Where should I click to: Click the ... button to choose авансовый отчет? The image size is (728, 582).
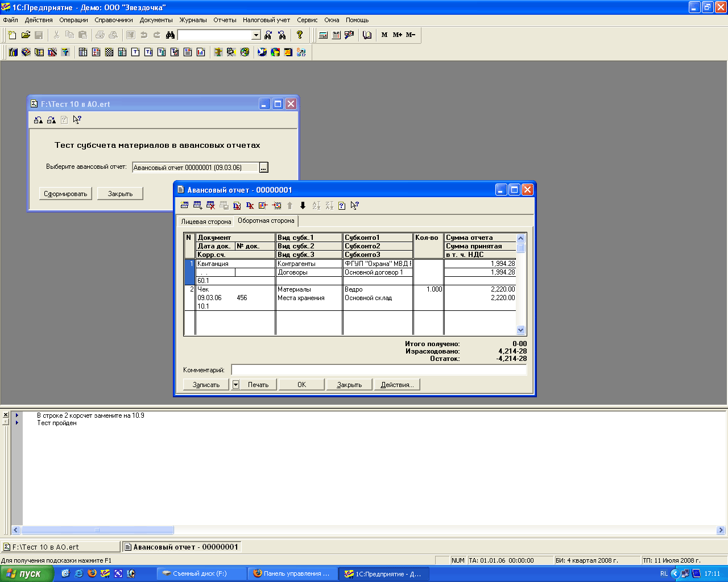tap(263, 168)
